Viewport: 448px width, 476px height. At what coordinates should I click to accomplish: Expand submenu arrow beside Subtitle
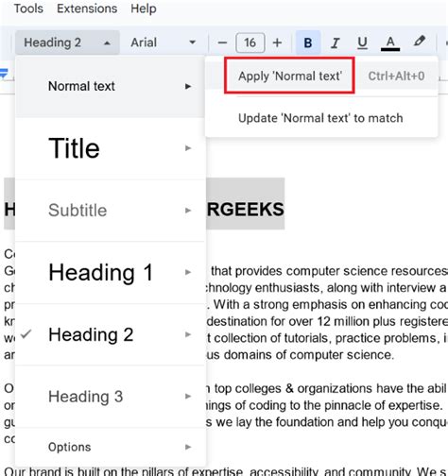[x=188, y=211]
